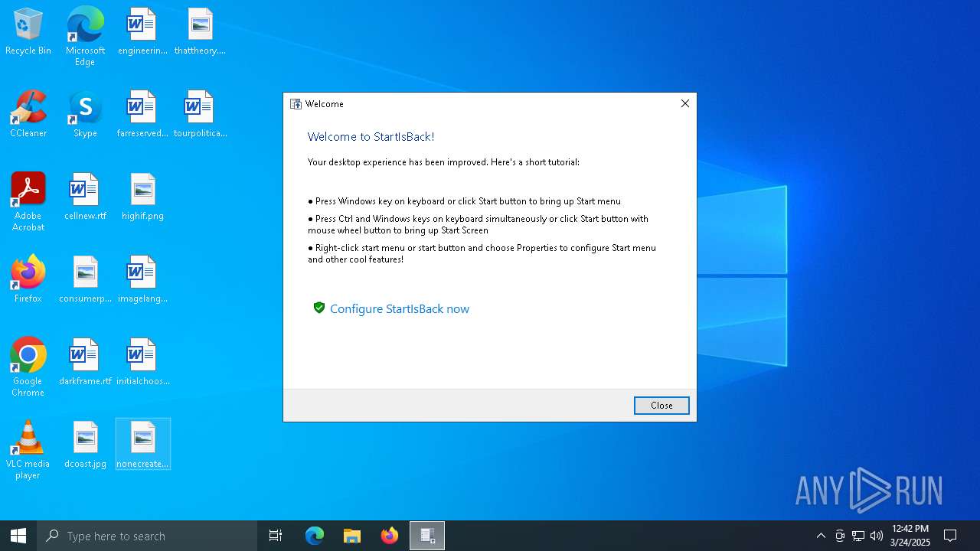The width and height of the screenshot is (980, 551).
Task: Click the Close button in Welcome dialog
Action: coord(661,406)
